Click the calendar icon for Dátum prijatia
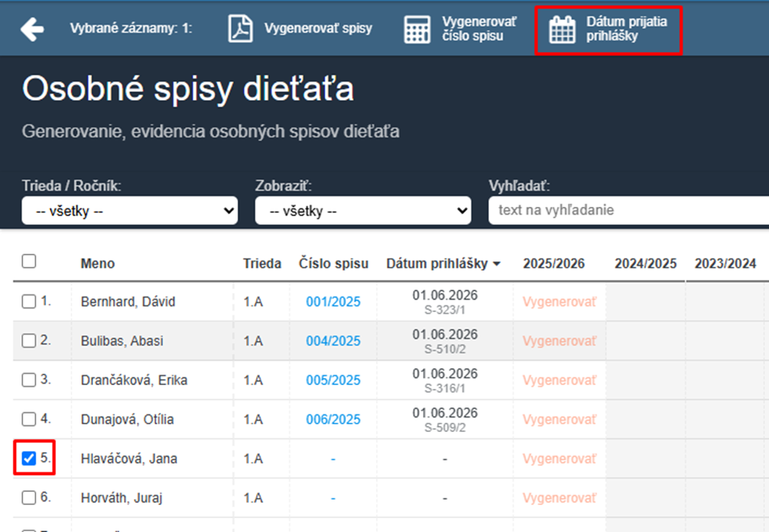 [562, 29]
